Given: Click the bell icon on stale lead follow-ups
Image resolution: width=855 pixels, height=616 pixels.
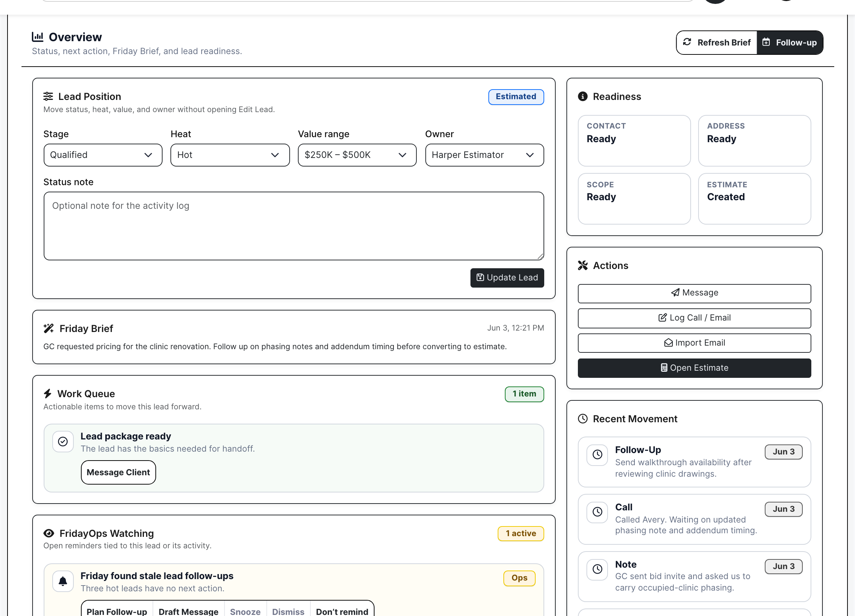Looking at the screenshot, I should (x=63, y=581).
